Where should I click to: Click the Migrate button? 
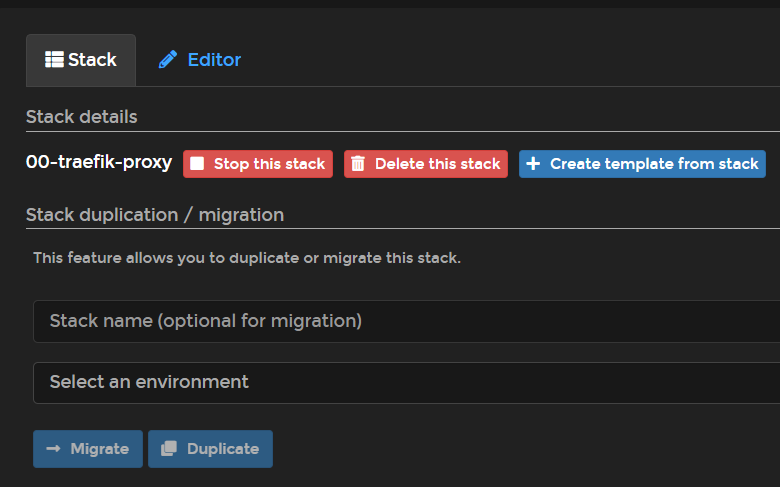tap(88, 449)
